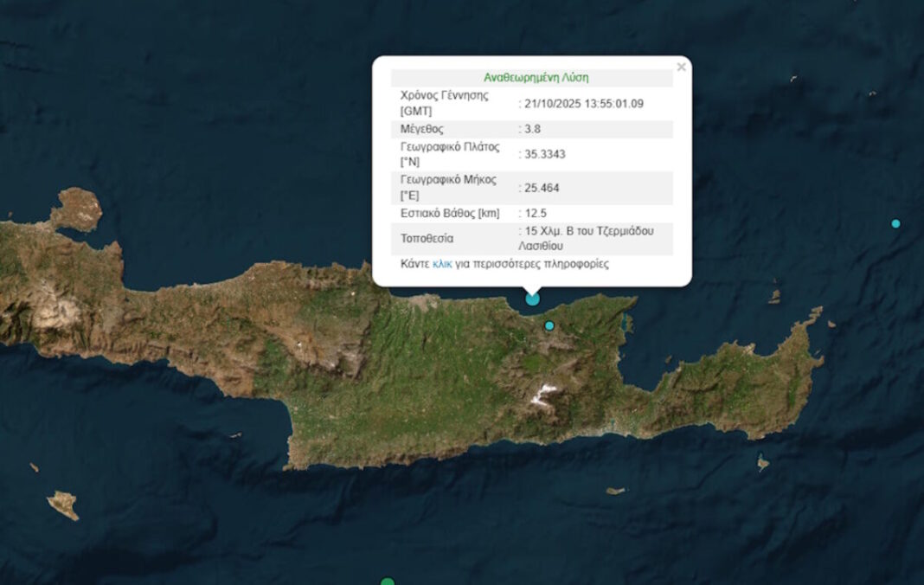The image size is (924, 585).
Task: Click the small island in the southwest sea
Action: click(x=62, y=505)
